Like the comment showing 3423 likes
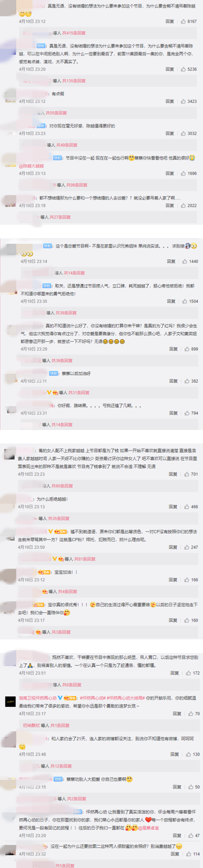 183,101
